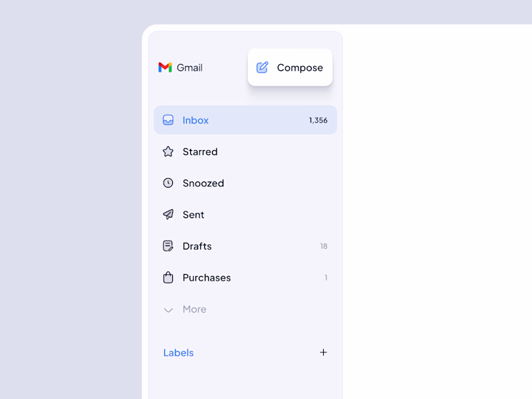
Task: Click the plus icon next to Labels
Action: 324,352
